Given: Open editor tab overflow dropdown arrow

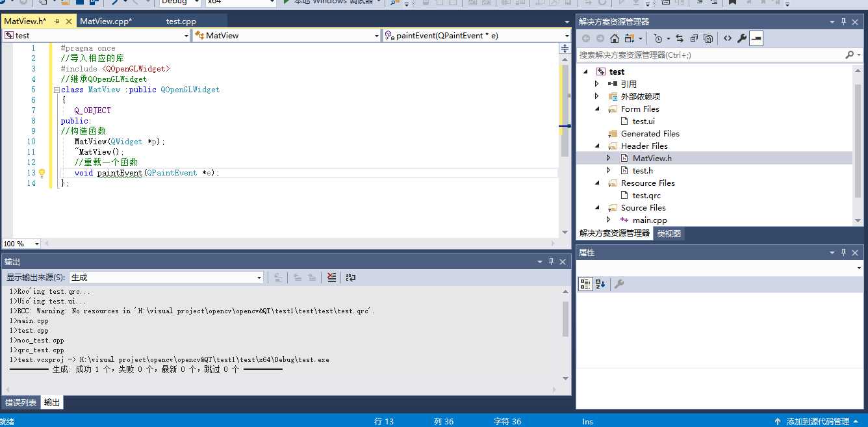Looking at the screenshot, I should coord(567,21).
